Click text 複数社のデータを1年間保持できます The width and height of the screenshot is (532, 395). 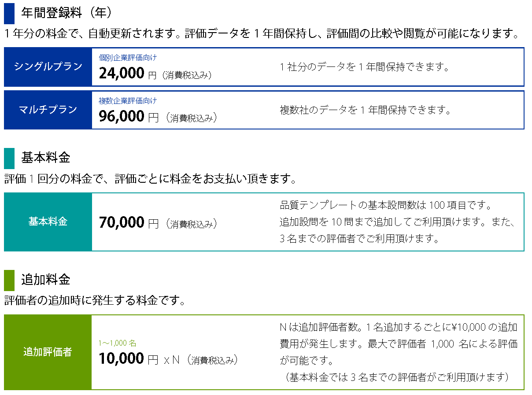(365, 110)
